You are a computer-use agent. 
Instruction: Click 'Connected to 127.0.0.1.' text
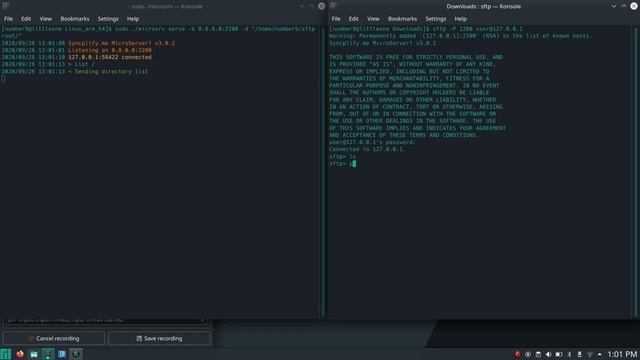(367, 149)
